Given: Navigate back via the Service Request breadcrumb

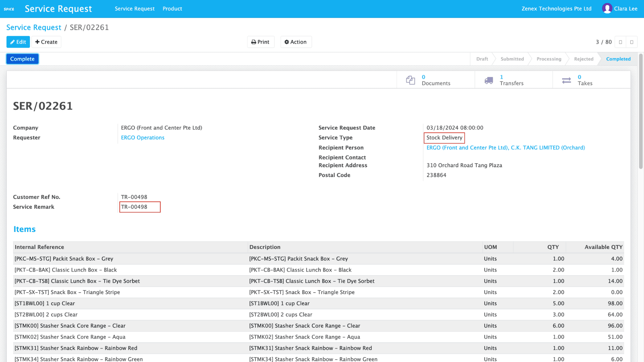Looking at the screenshot, I should 34,27.
